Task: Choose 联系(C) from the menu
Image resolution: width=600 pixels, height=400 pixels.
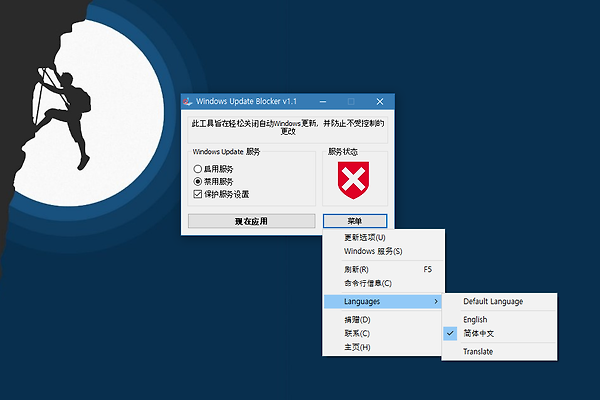Action: (357, 333)
